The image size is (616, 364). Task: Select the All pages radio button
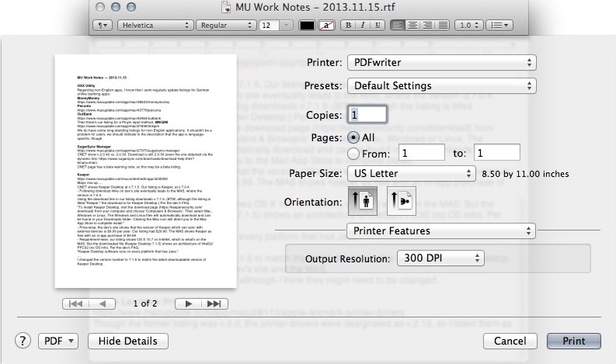point(353,137)
